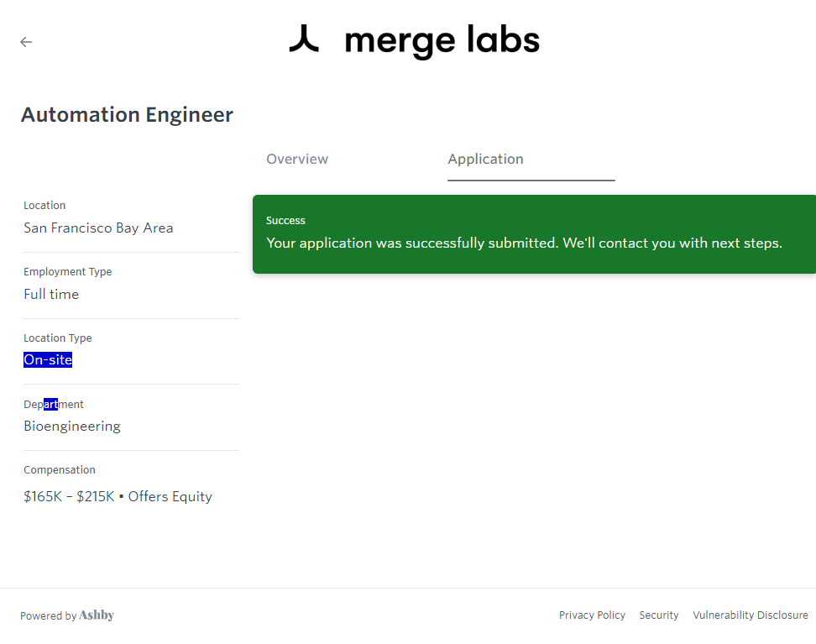Click the merge labs wordmark text
816x644 pixels.
click(x=442, y=40)
